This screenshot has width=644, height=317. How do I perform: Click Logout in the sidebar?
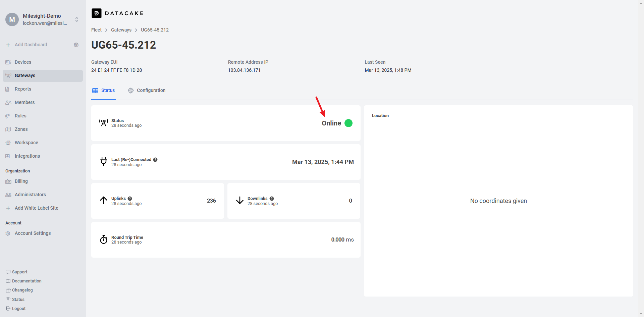click(16, 309)
